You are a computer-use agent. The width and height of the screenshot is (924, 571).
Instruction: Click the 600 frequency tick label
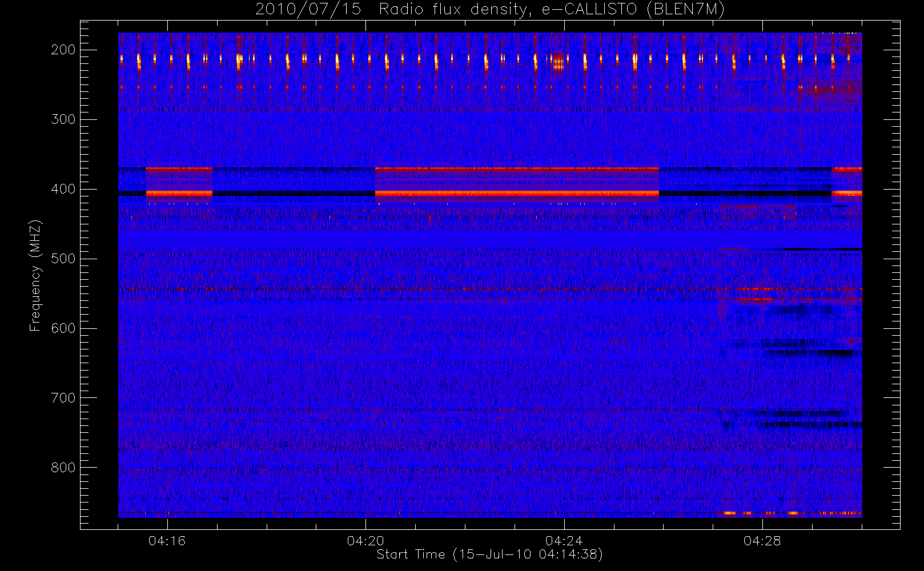(x=63, y=328)
